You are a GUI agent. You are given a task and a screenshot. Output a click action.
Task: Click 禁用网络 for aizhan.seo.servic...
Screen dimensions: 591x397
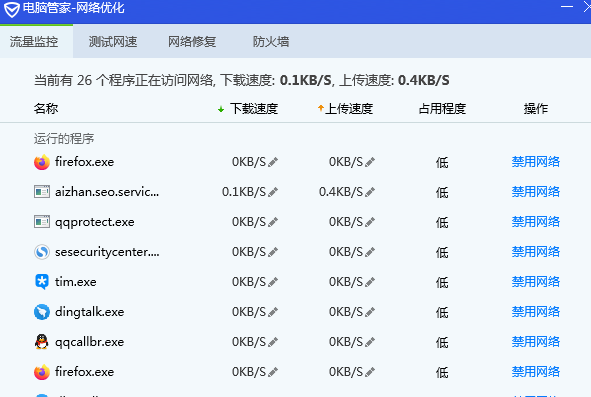pos(536,192)
